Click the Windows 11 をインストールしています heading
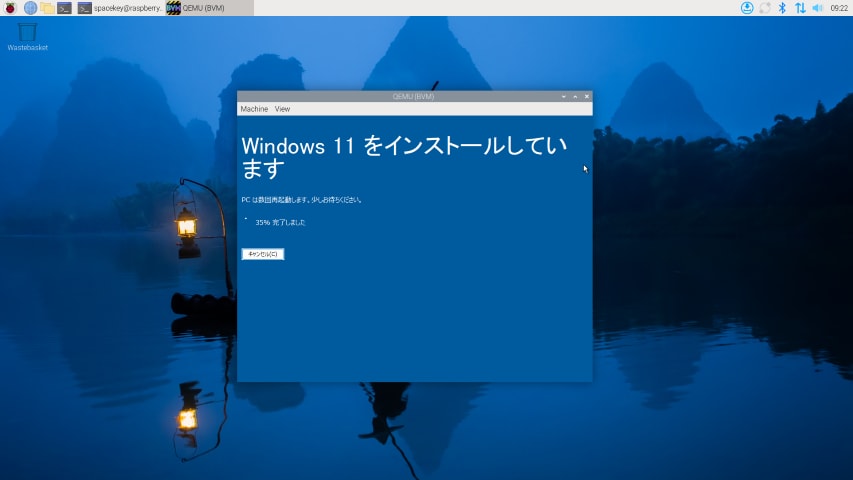 [404, 157]
